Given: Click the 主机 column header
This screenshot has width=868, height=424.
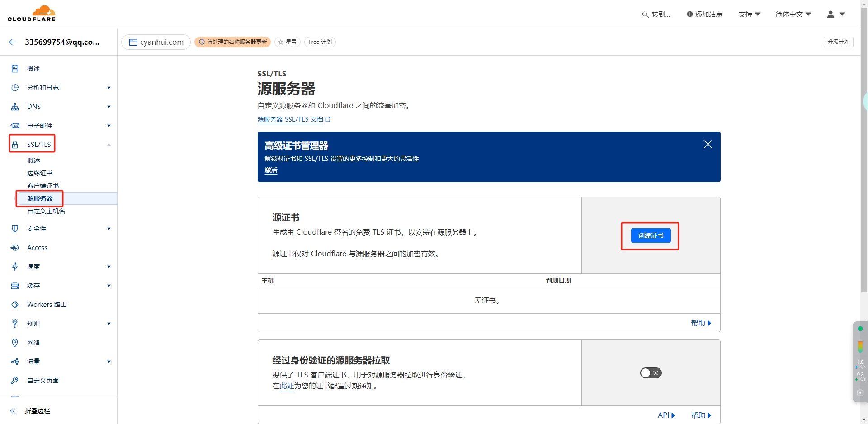Looking at the screenshot, I should [x=268, y=280].
